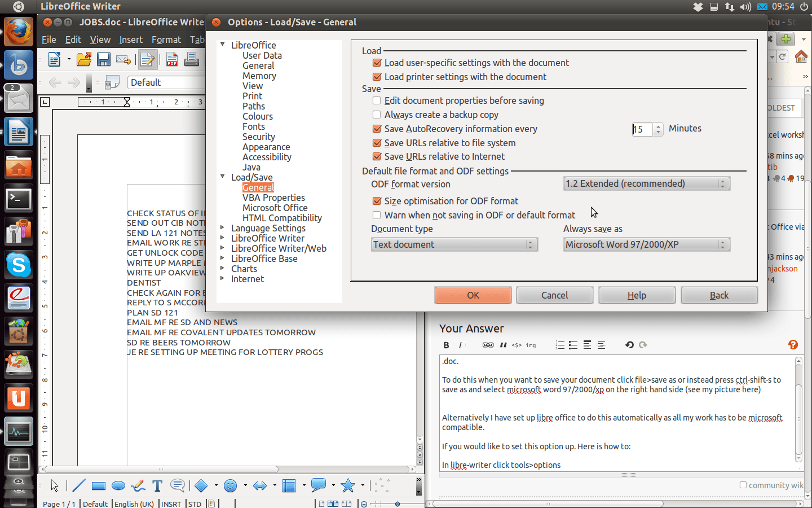812x508 pixels.
Task: Open a file with the folder icon
Action: click(x=84, y=59)
